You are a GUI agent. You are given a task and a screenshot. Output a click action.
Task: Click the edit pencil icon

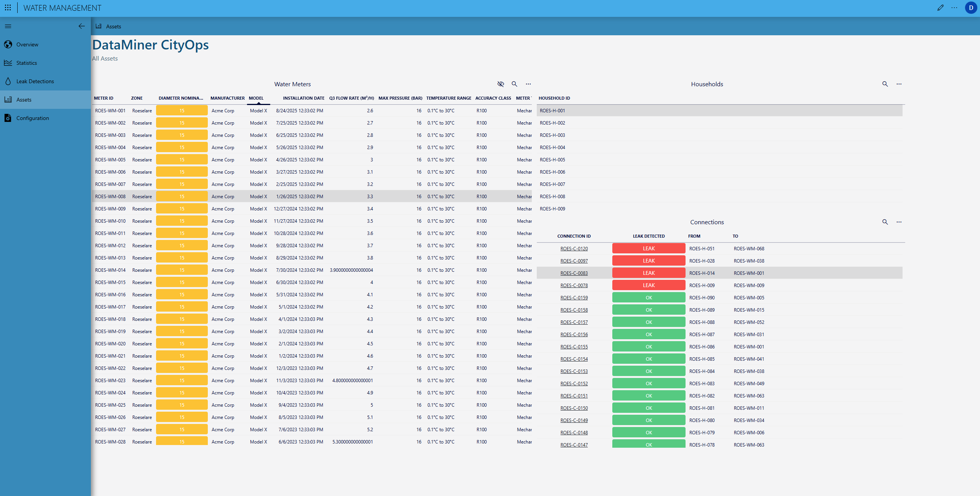pyautogui.click(x=940, y=8)
